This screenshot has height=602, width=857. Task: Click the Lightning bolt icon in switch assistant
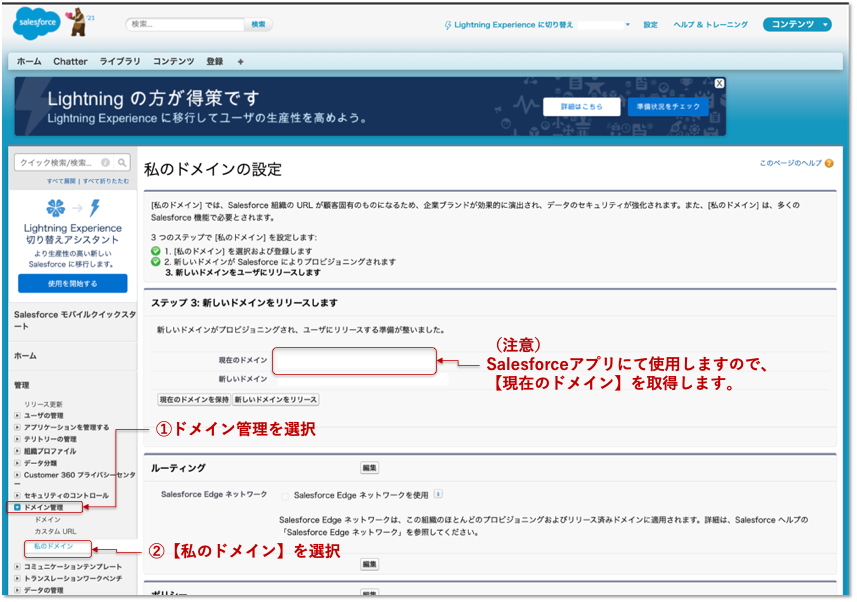coord(95,208)
